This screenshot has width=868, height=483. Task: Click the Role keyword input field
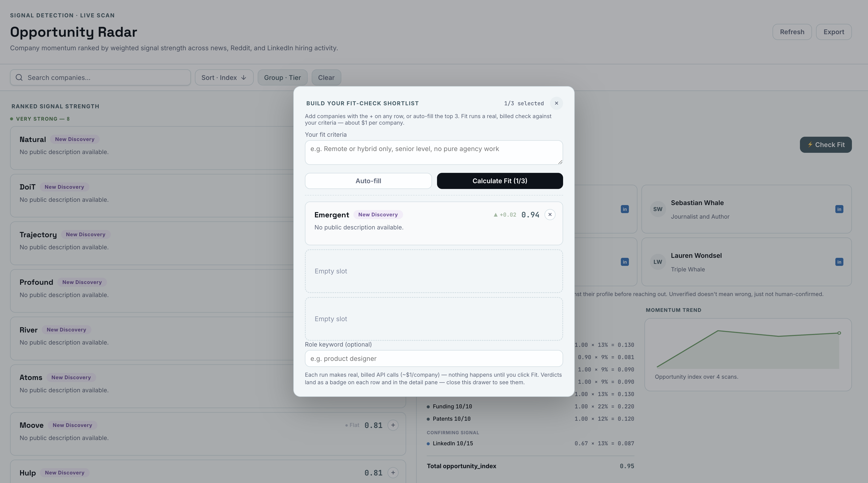[x=434, y=359]
